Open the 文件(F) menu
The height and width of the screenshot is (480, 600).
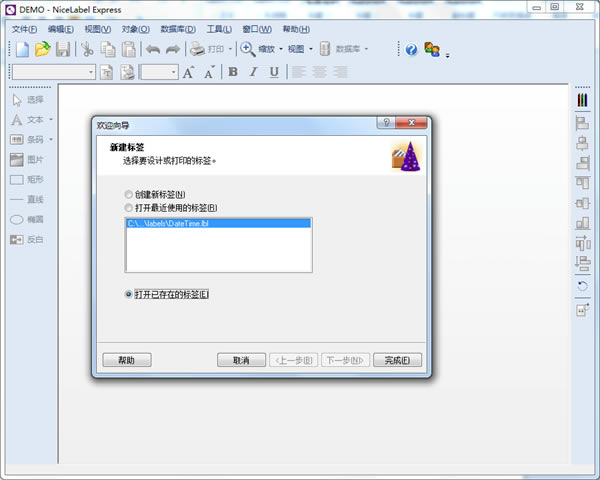(x=24, y=29)
